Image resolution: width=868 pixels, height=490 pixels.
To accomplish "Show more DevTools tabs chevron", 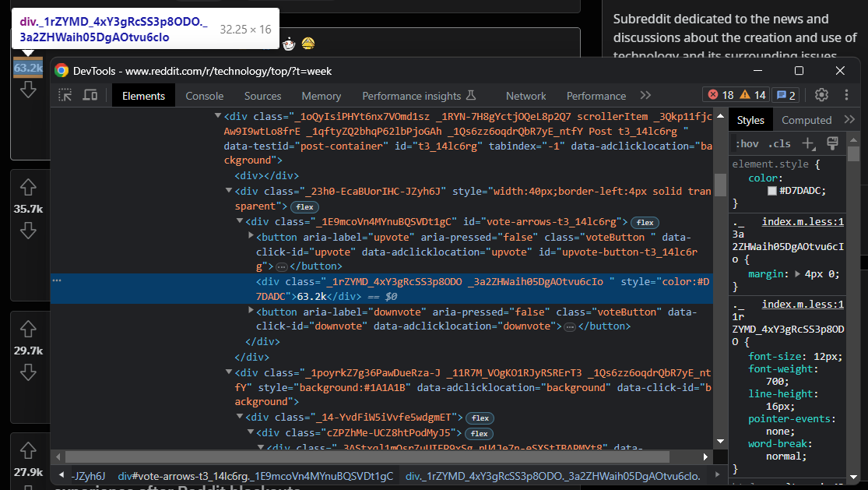I will click(x=645, y=95).
